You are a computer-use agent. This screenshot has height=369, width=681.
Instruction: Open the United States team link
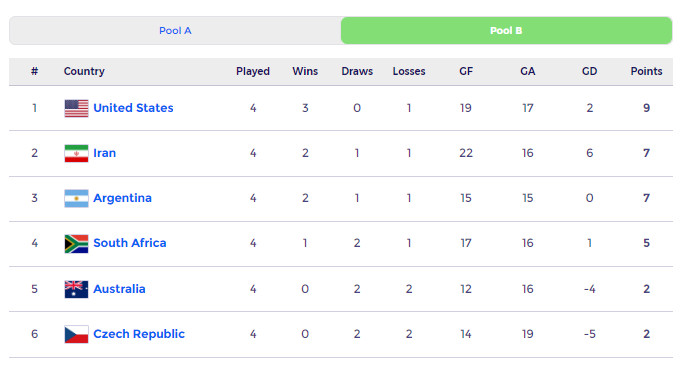pyautogui.click(x=133, y=108)
